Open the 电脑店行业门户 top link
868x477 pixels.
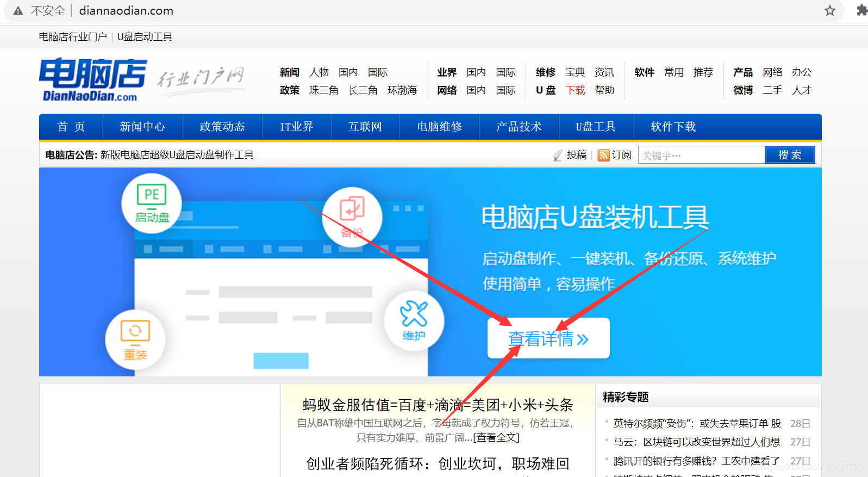[73, 37]
